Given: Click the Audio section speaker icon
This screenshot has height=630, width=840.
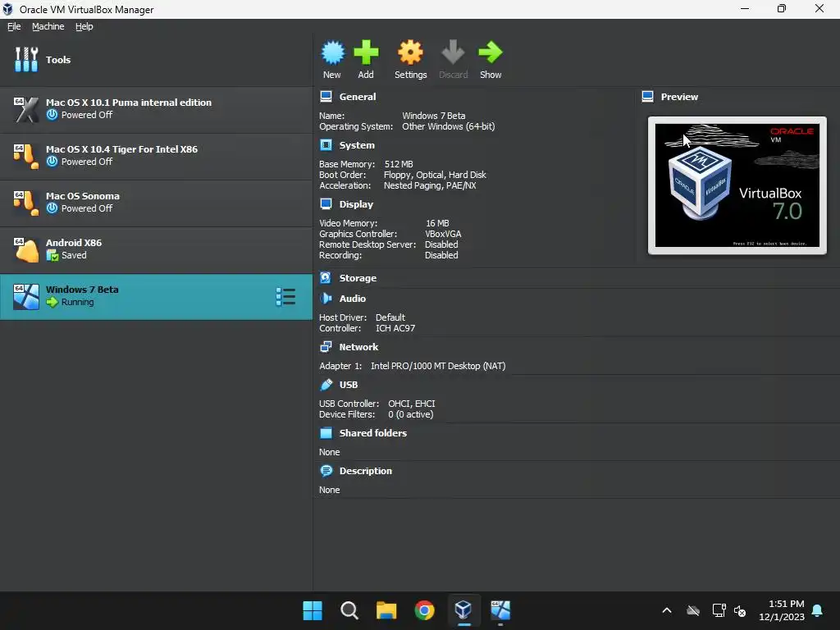Looking at the screenshot, I should click(326, 299).
